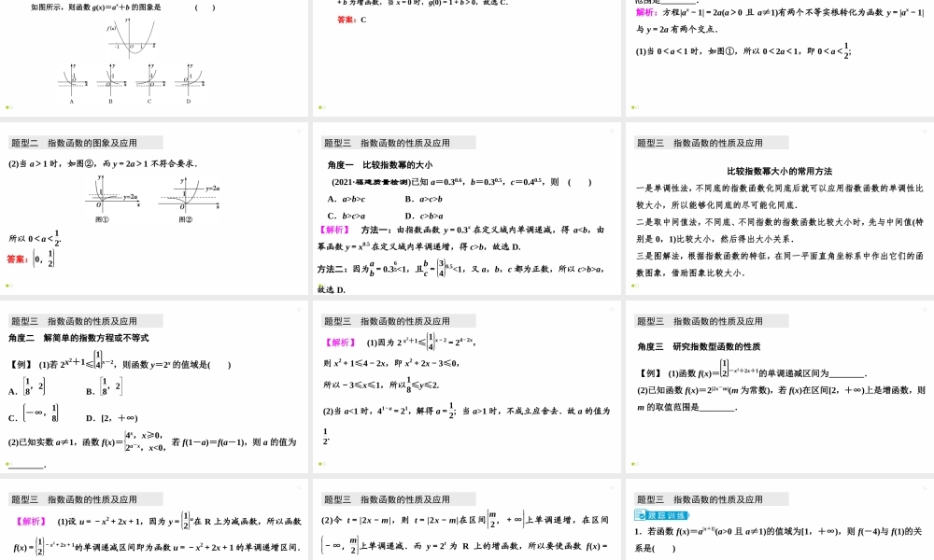
Task: Click the 跟踪训练 badge icon
Action: 661,515
